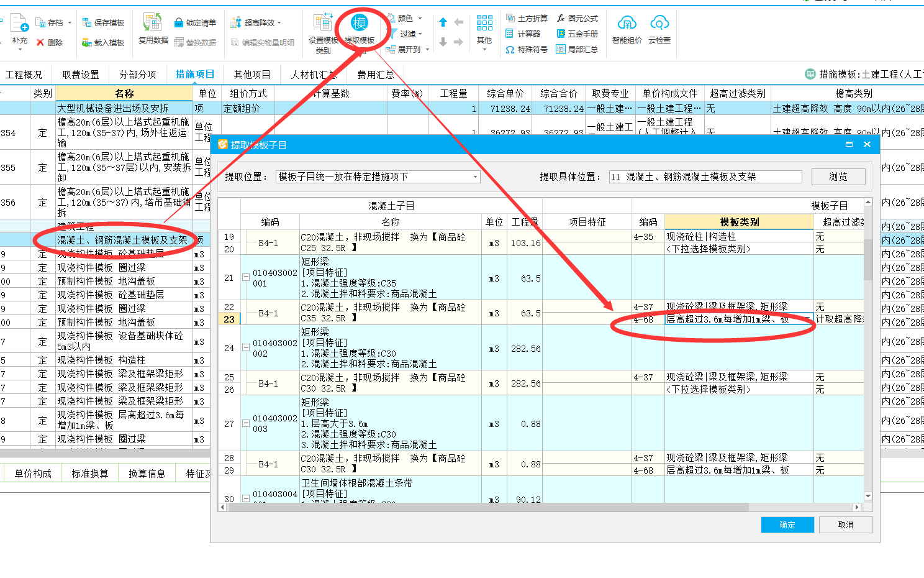Click <下拉选择模板类别> cell in row 20

[739, 249]
